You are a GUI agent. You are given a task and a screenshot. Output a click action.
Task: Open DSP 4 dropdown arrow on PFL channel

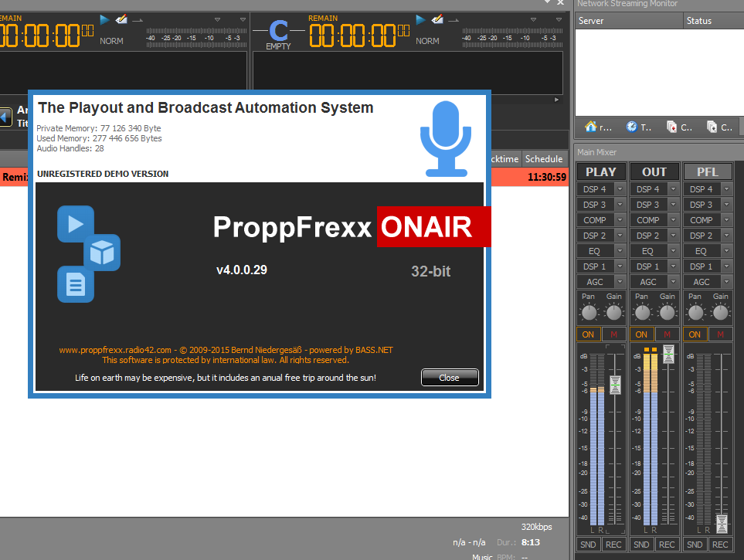(x=726, y=189)
